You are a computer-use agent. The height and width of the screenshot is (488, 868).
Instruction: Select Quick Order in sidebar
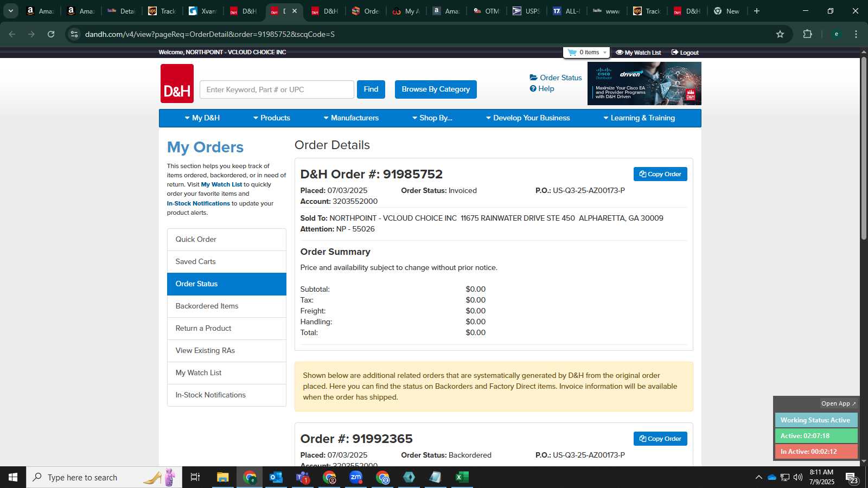pyautogui.click(x=226, y=240)
